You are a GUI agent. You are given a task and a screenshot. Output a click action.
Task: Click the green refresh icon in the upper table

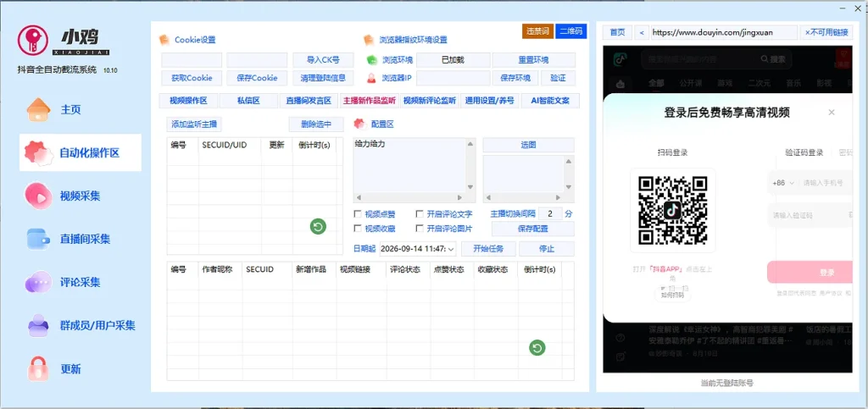[318, 226]
